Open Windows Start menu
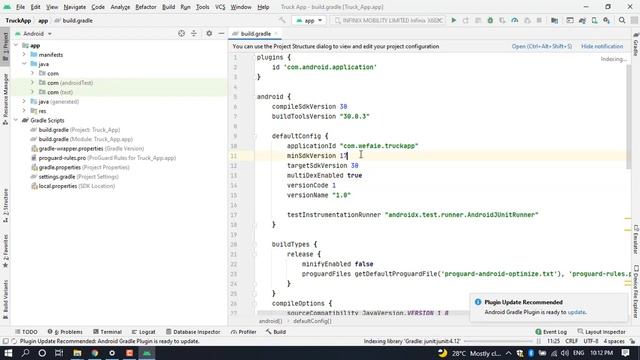 click(8, 353)
